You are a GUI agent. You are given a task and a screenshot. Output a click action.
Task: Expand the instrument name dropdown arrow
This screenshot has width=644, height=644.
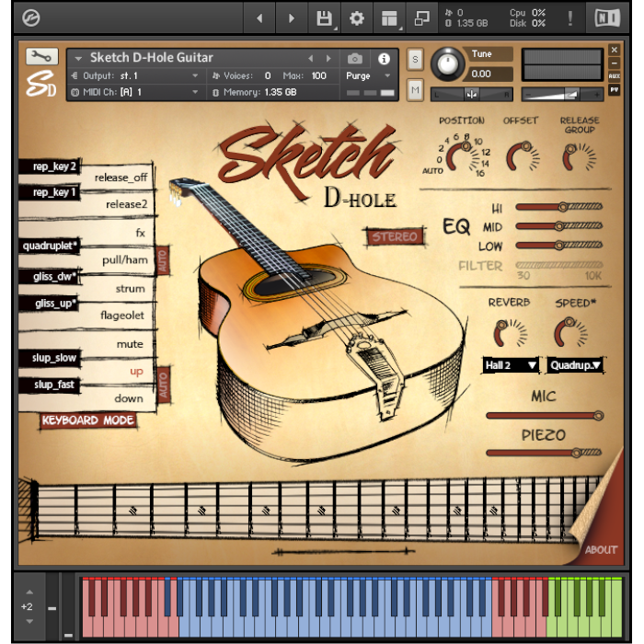(x=78, y=59)
